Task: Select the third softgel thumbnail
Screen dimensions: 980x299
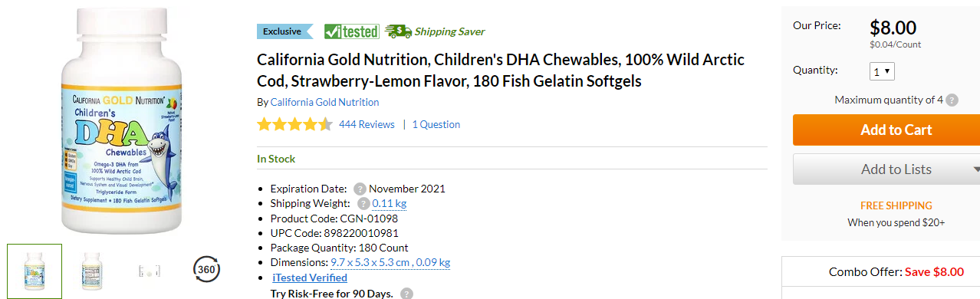Action: tap(150, 271)
